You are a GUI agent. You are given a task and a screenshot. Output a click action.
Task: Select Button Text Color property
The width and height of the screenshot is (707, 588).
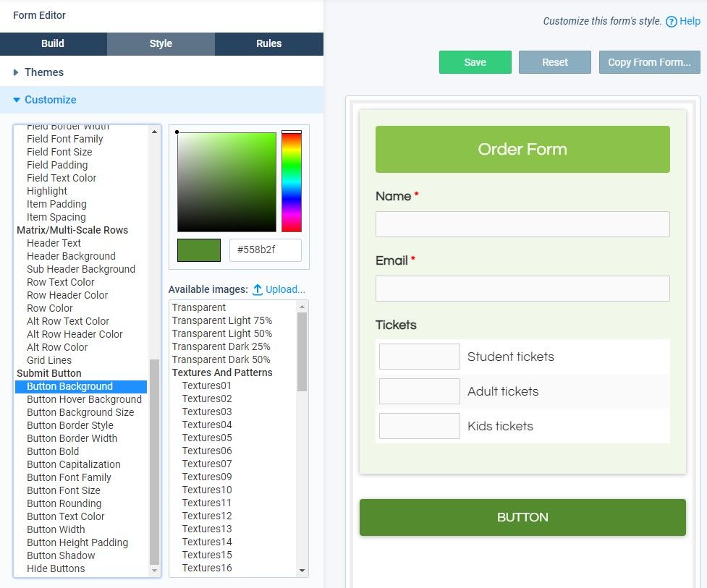point(65,517)
